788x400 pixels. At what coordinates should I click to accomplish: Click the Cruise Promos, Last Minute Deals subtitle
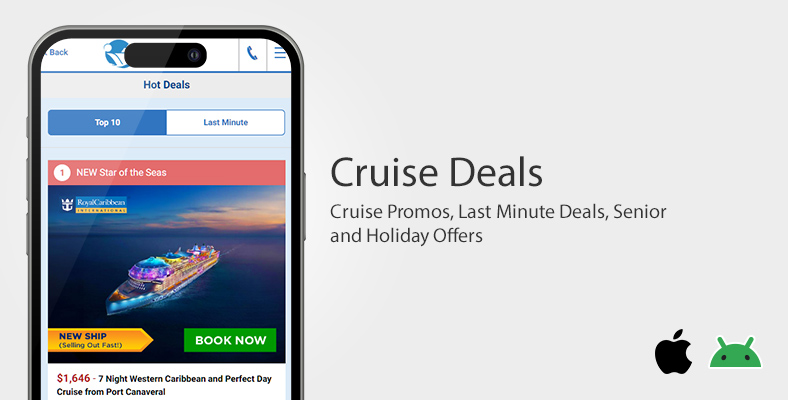point(498,224)
